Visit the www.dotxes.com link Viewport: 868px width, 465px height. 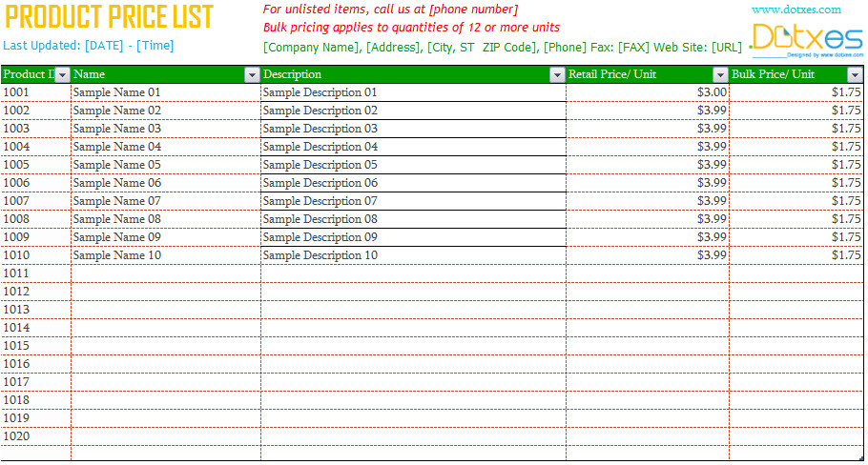point(796,10)
